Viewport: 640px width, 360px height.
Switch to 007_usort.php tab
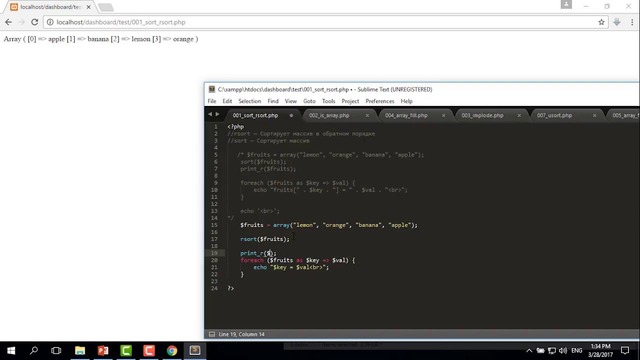554,116
